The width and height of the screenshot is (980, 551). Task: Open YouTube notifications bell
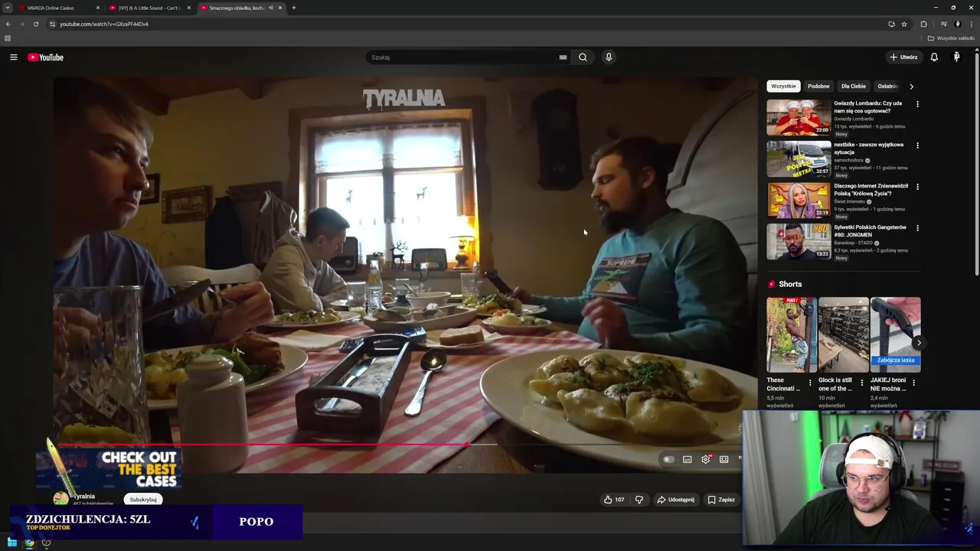(x=934, y=57)
